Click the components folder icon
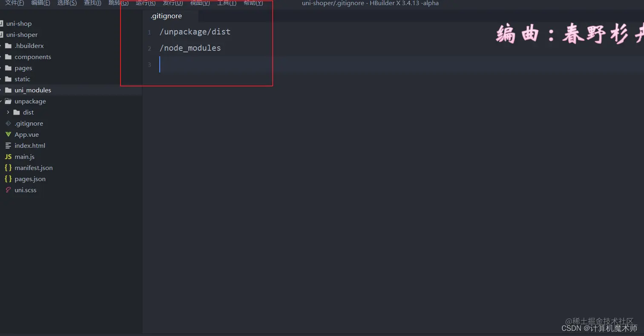Viewport: 644px width, 336px height. (8, 57)
